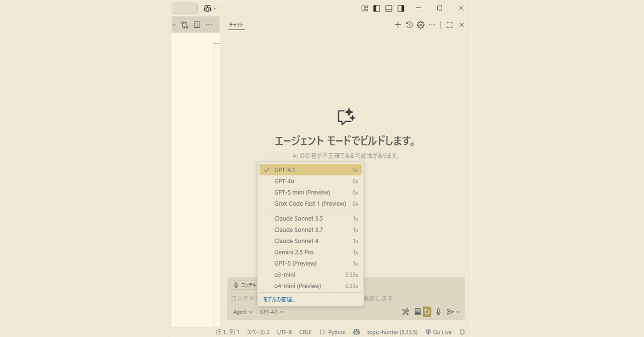Switch to the チャット tab

[236, 25]
